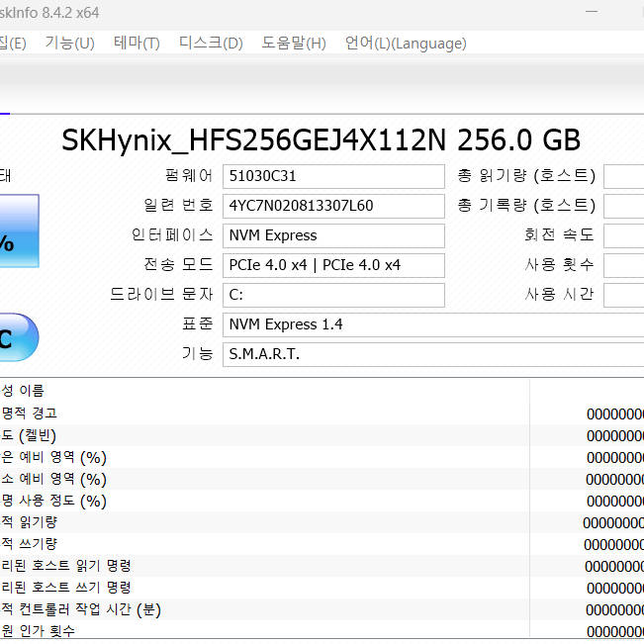Select the 호스트 쓰기 명령 row

coord(322,588)
